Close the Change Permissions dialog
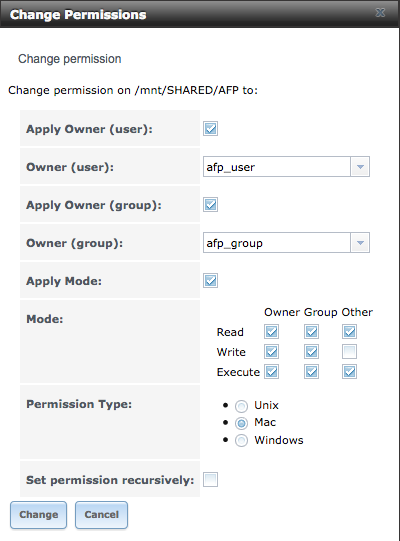Image resolution: width=400 pixels, height=541 pixels. click(380, 13)
